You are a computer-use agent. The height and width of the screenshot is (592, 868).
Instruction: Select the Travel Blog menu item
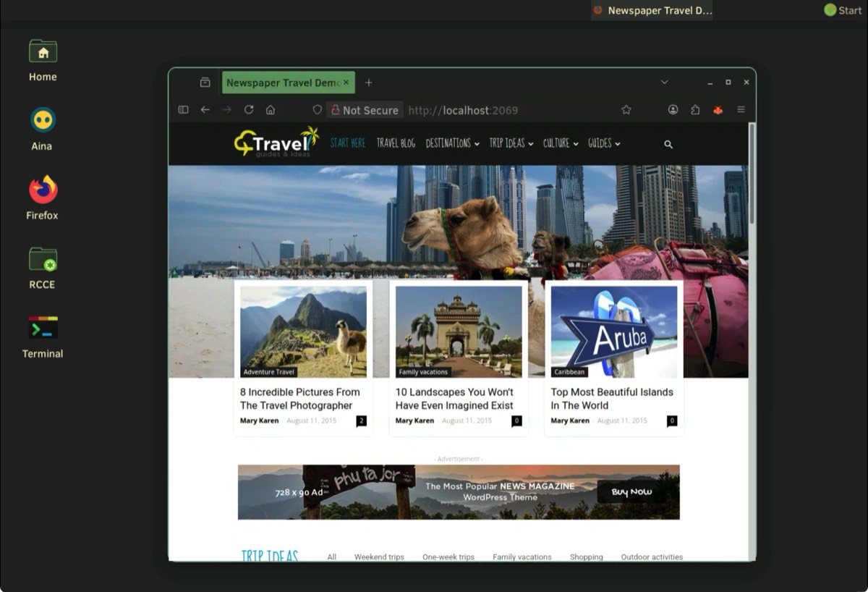(396, 143)
